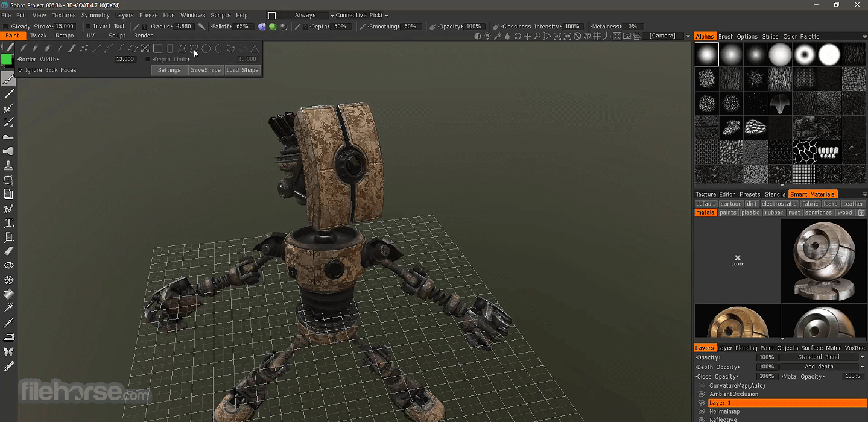This screenshot has width=868, height=422.
Task: Expand more smart materials with the down arrow
Action: click(782, 339)
